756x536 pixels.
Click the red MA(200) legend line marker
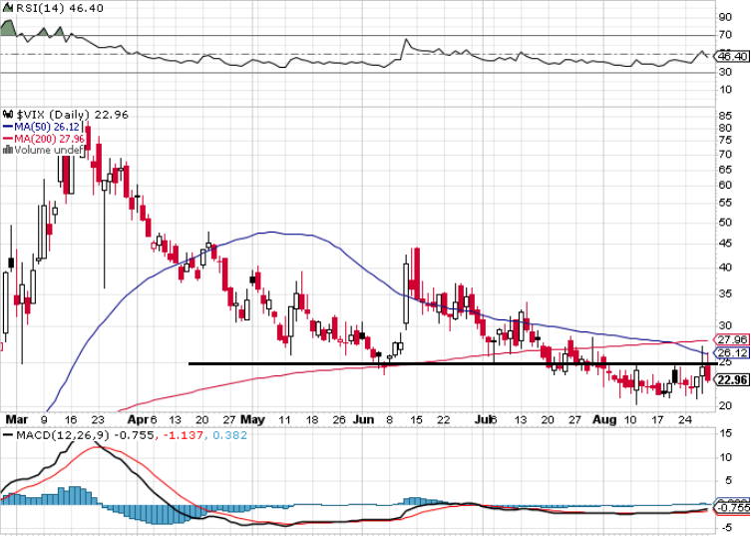coord(8,139)
